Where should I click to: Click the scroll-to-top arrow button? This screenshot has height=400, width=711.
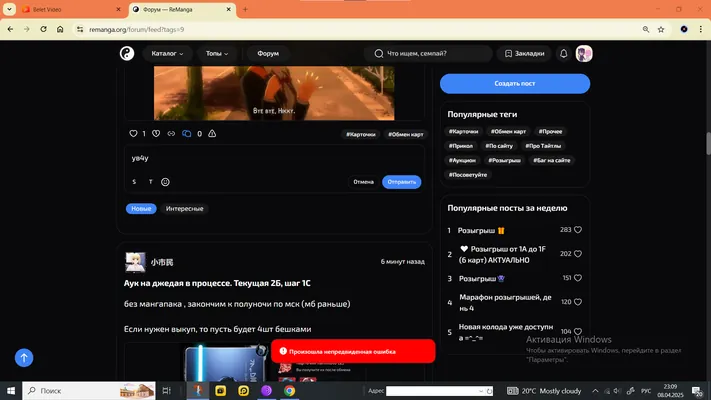pyautogui.click(x=24, y=358)
